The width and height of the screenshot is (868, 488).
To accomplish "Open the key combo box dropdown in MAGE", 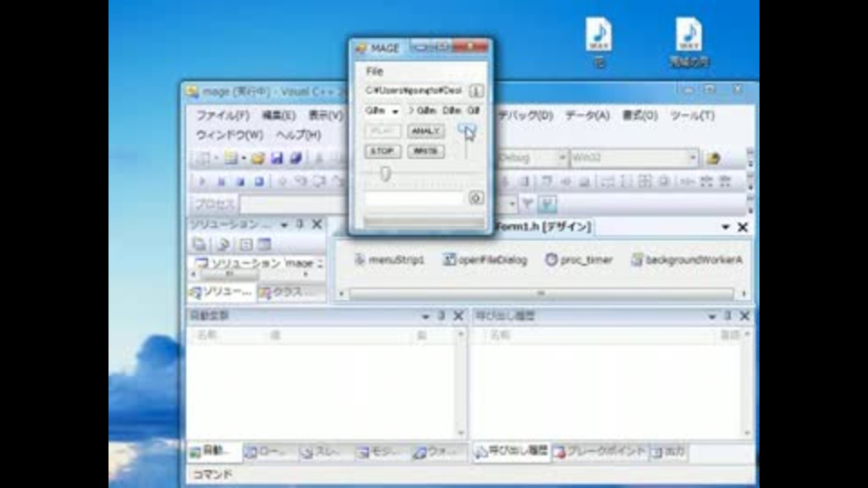I will pyautogui.click(x=395, y=111).
